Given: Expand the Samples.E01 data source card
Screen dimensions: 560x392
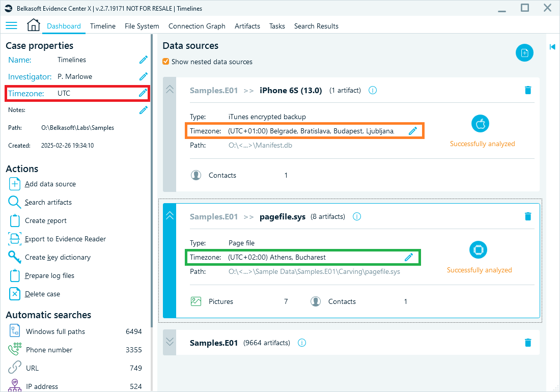Looking at the screenshot, I should pos(170,342).
